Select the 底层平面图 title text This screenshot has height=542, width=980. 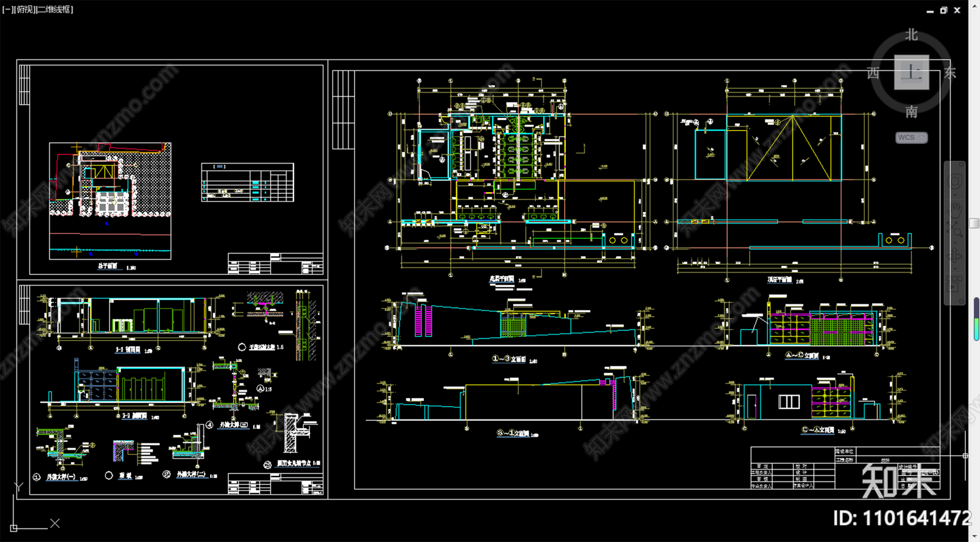pyautogui.click(x=502, y=279)
